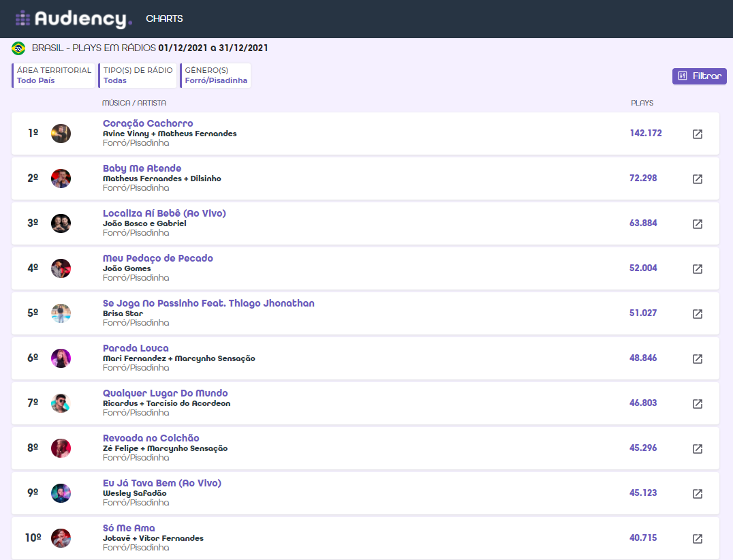Click Parada Louca artist thumbnail
Screen dimensions: 733x560
click(61, 358)
